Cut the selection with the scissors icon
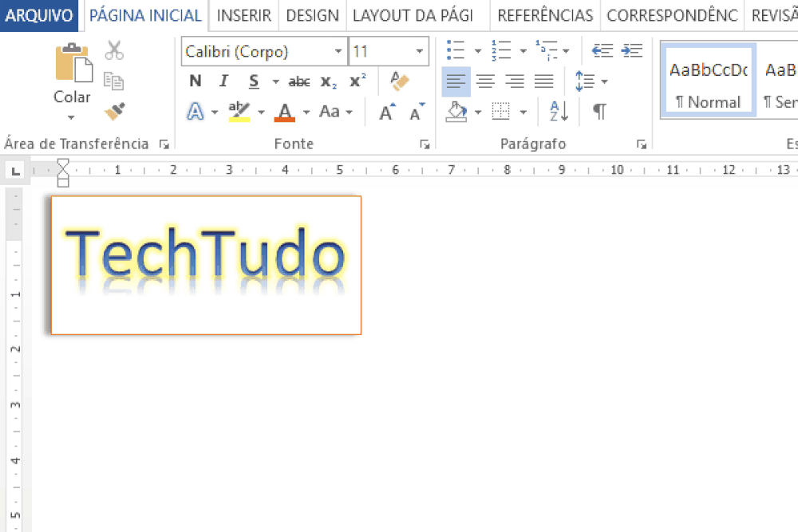Screen dimensions: 798x532 (x=114, y=50)
